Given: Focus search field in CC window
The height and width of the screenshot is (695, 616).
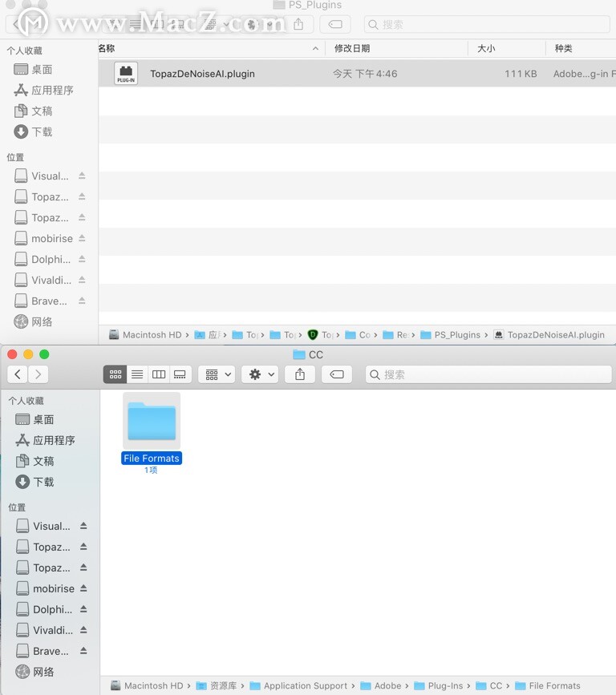Looking at the screenshot, I should tap(488, 374).
